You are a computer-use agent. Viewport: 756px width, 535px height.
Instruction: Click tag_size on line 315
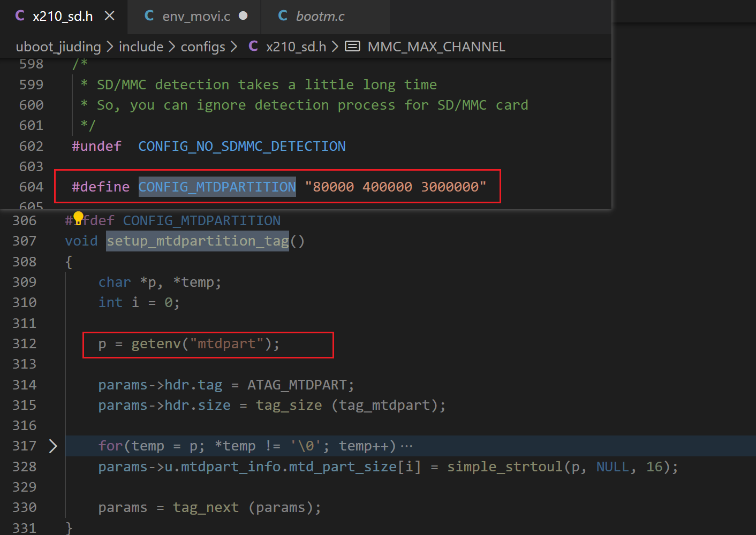(289, 405)
